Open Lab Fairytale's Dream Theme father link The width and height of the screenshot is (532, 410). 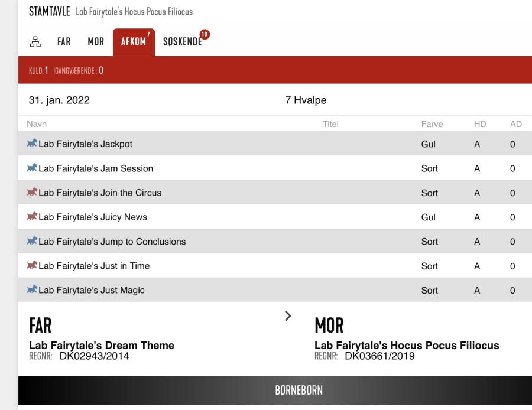pos(102,346)
